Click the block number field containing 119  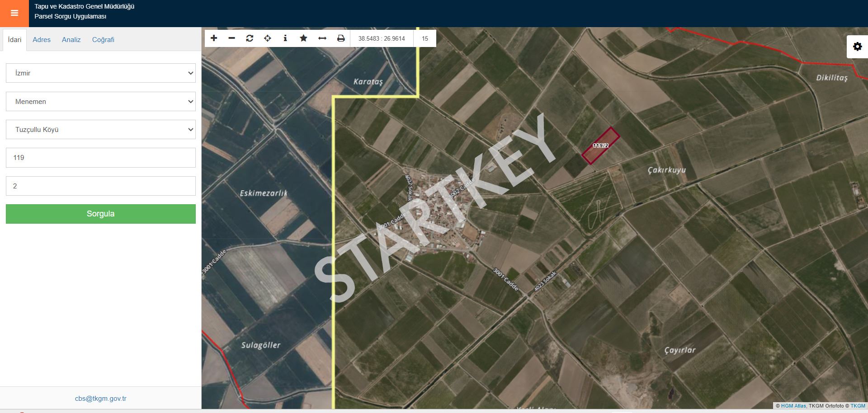pyautogui.click(x=100, y=158)
